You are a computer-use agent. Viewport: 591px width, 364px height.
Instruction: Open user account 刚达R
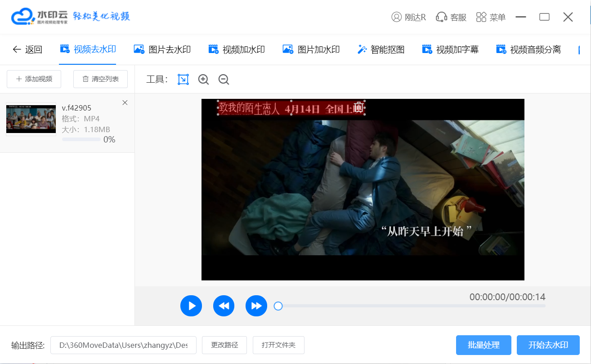[x=408, y=17]
